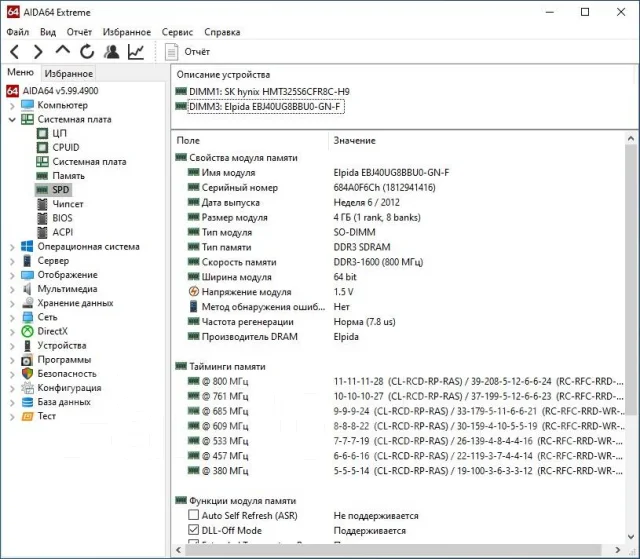Open the user profile toolbar icon

click(111, 52)
